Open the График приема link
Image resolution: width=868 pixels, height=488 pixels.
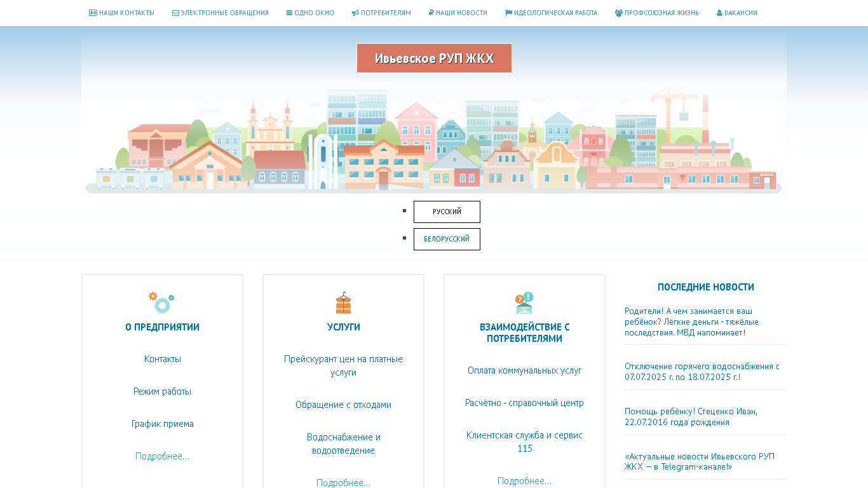[x=162, y=424]
